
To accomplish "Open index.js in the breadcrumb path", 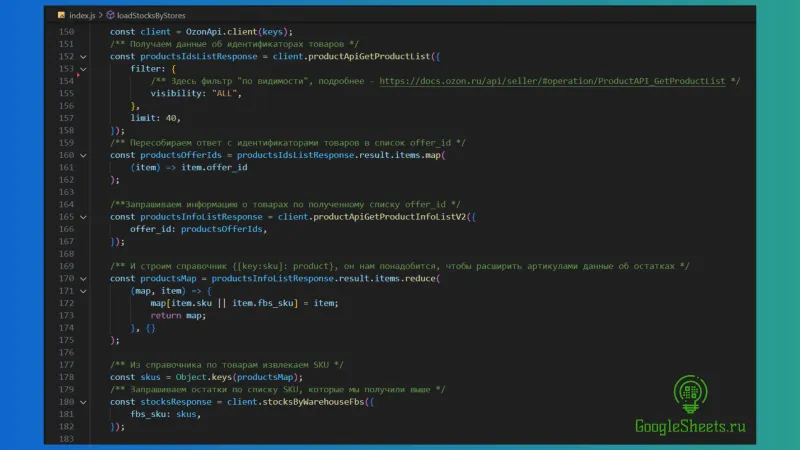I will click(x=83, y=16).
